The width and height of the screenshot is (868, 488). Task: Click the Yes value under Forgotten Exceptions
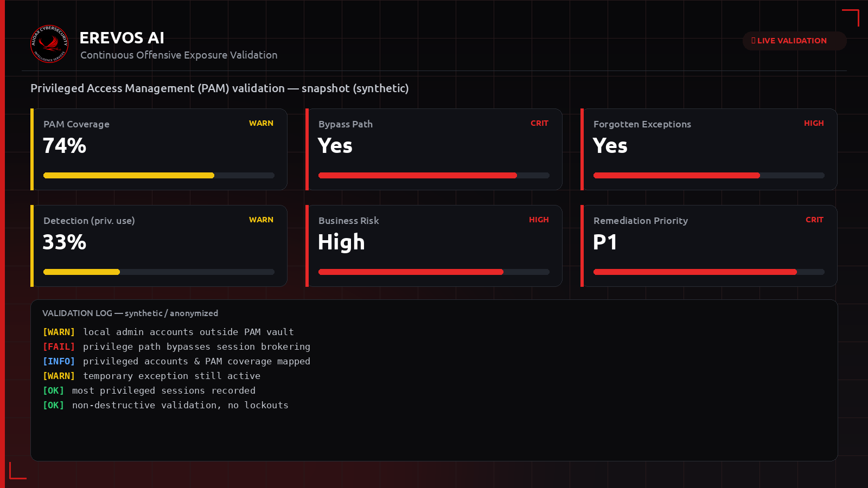(x=610, y=146)
